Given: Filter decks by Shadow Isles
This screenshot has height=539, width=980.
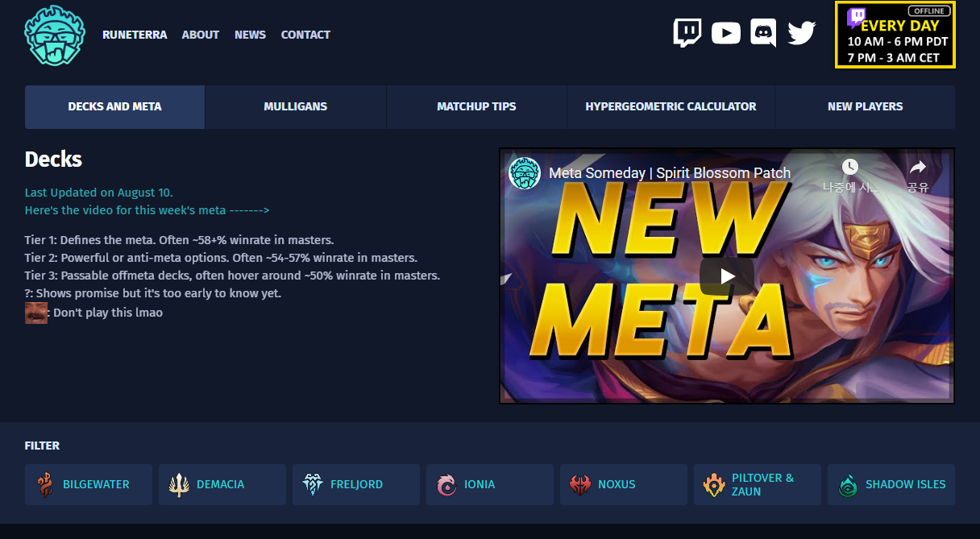Looking at the screenshot, I should point(891,484).
